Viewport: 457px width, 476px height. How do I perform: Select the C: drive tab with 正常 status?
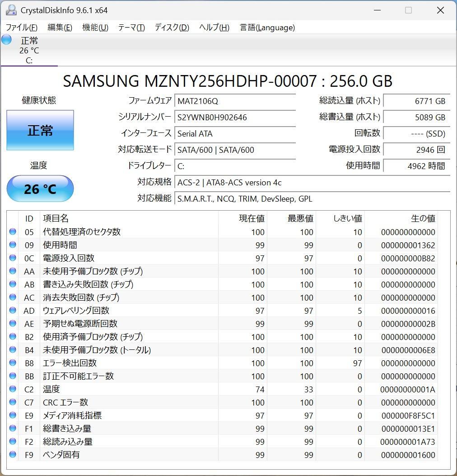(x=29, y=50)
